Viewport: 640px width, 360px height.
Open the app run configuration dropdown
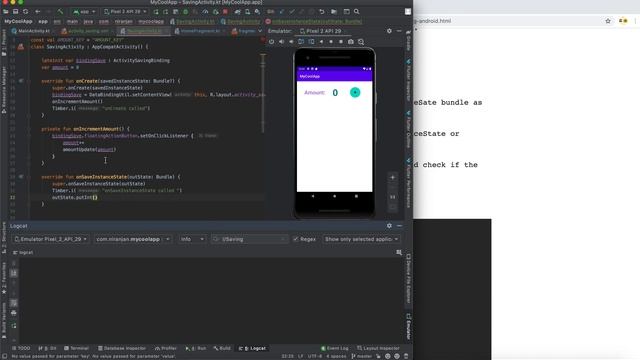tap(84, 11)
